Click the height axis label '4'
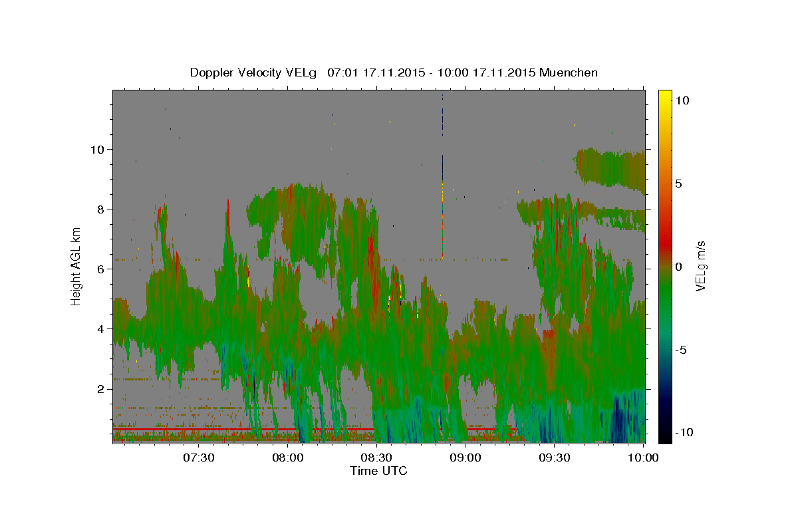The image size is (798, 532). click(101, 329)
